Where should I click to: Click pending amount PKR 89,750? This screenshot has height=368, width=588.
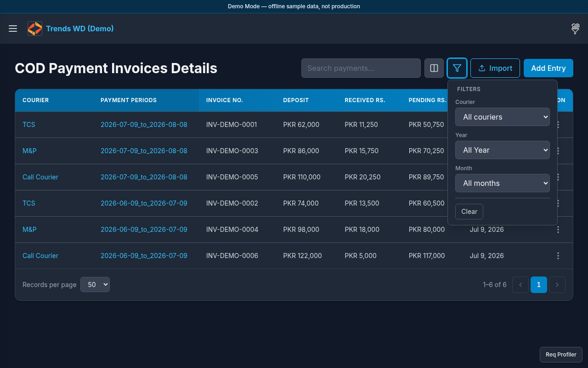pos(426,177)
